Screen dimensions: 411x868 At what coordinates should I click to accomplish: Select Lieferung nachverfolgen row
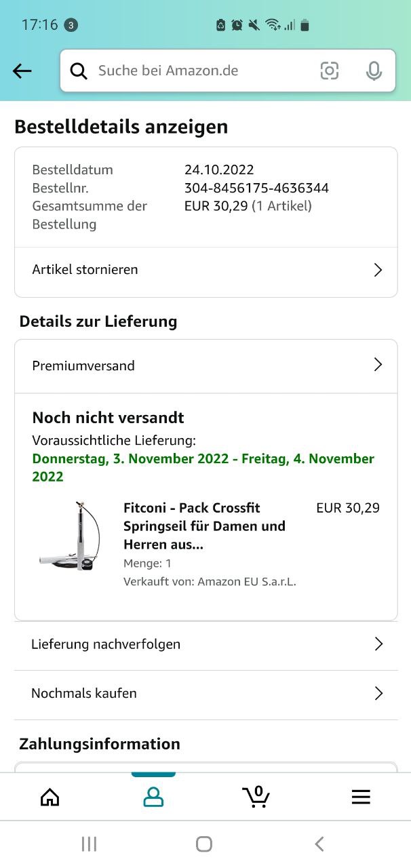206,644
